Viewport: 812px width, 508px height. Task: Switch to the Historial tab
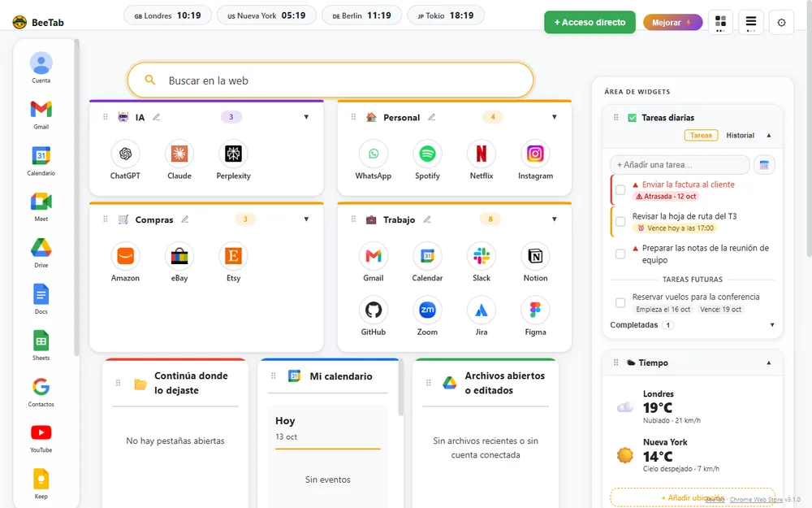coord(740,135)
